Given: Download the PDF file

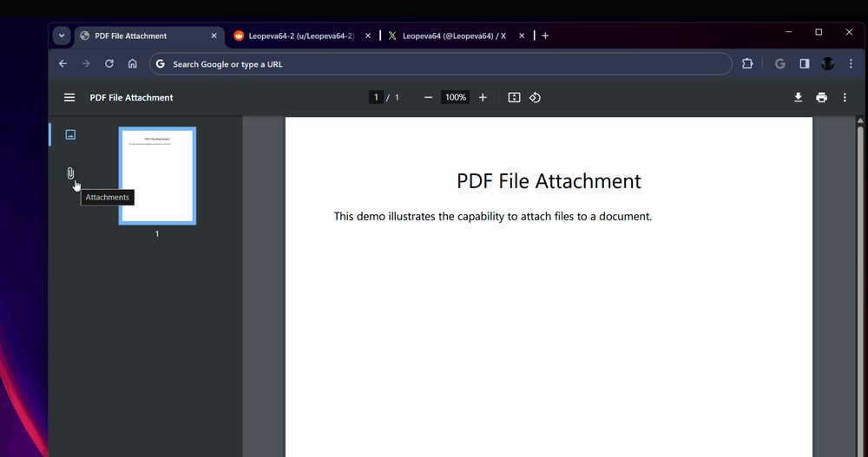Looking at the screenshot, I should tap(798, 98).
